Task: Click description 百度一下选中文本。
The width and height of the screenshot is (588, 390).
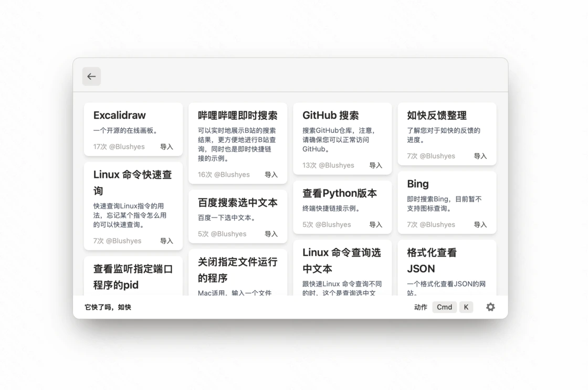Action: coord(228,217)
